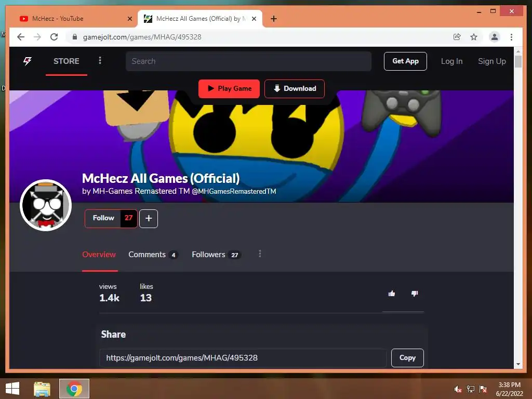Follow the McHecz All Games page
Image resolution: width=532 pixels, height=399 pixels.
click(103, 218)
